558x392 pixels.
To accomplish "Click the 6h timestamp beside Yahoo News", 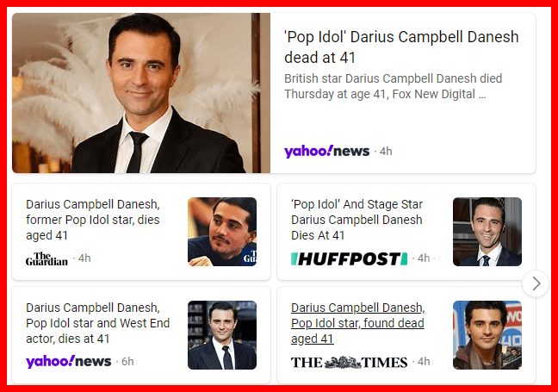I will [127, 361].
